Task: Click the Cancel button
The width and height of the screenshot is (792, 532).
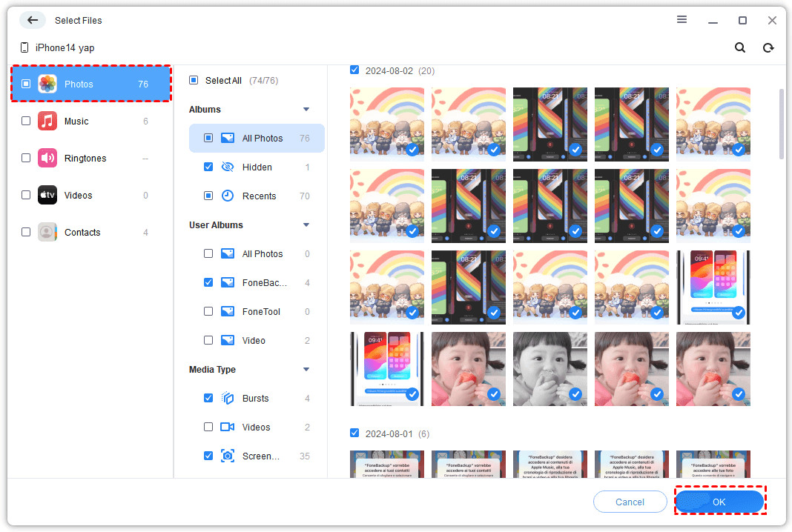Action: point(630,502)
